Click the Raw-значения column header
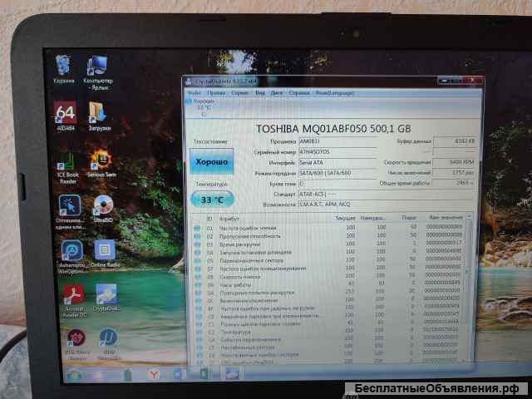Screen dimensions: 532x399 point(446,218)
